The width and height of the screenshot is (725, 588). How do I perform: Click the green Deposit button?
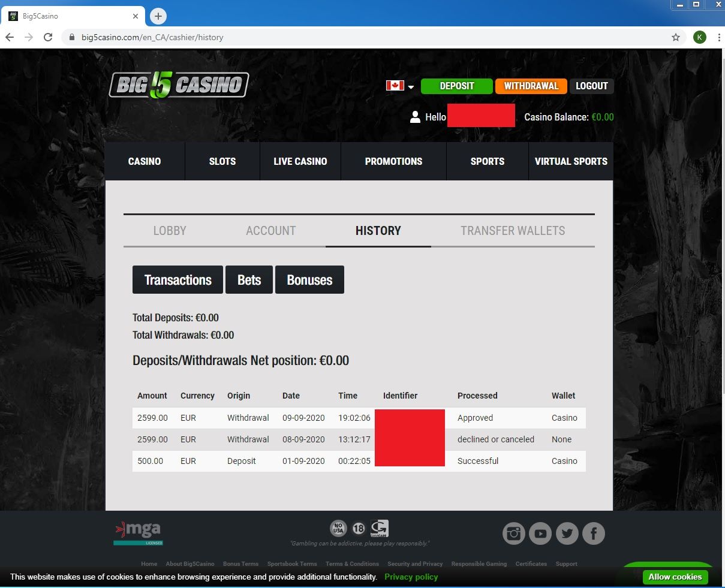click(x=457, y=86)
